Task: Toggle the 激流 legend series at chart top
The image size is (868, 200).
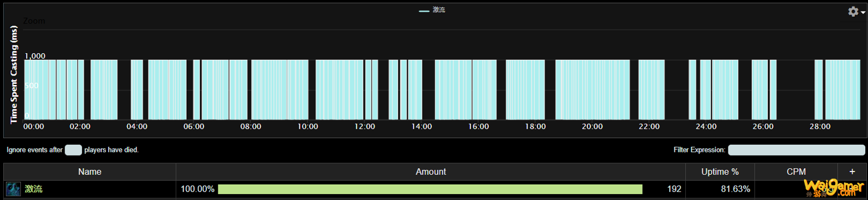Action: coord(432,10)
